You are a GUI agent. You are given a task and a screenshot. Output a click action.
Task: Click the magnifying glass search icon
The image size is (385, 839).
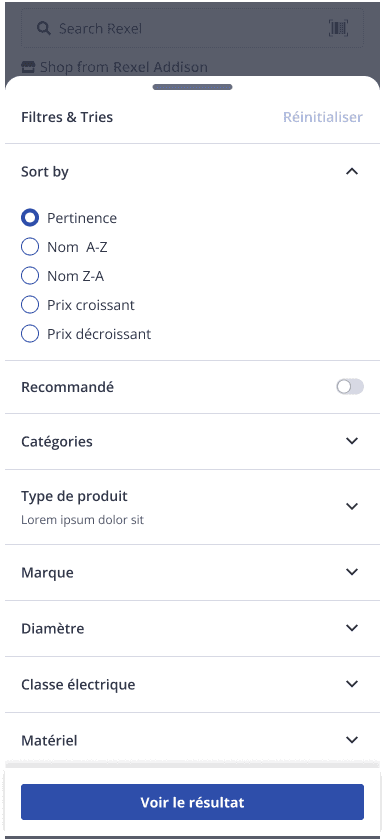44,28
